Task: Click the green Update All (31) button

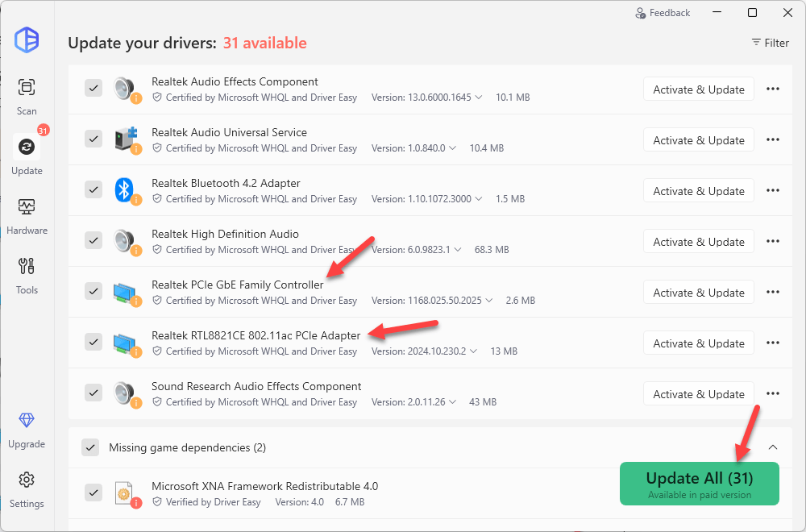Action: tap(699, 484)
